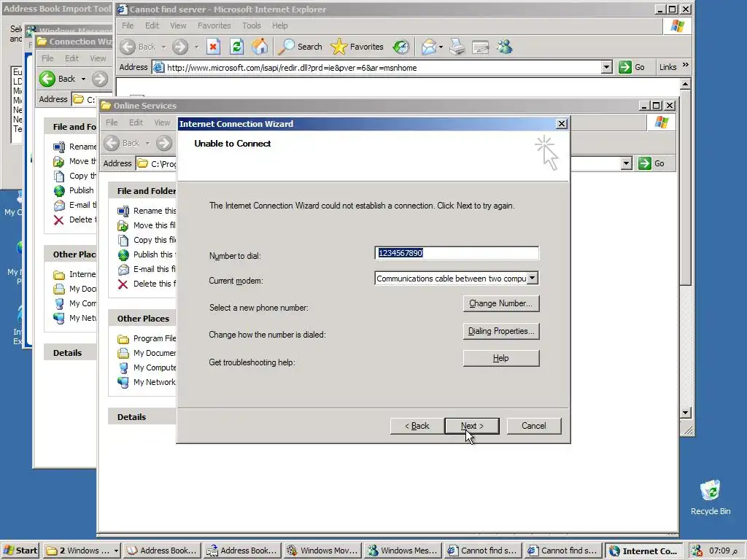Click Internet Explorer scrollbar down arrow
The image size is (747, 560).
[685, 413]
